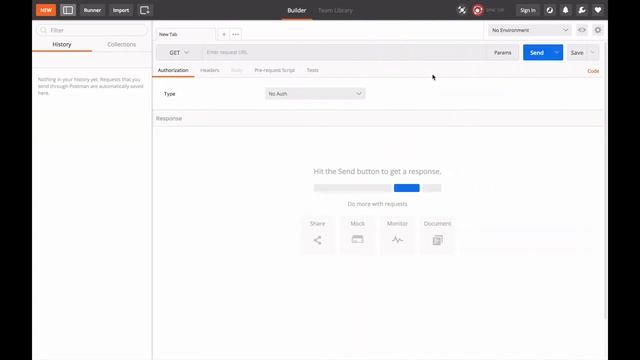Select the New Tab request tab

185,34
